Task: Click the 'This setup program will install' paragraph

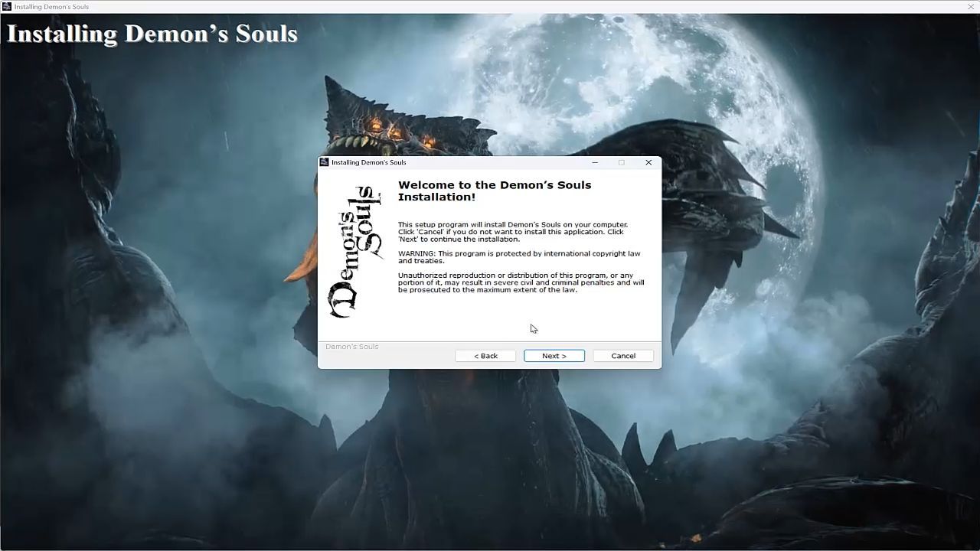Action: pyautogui.click(x=513, y=232)
